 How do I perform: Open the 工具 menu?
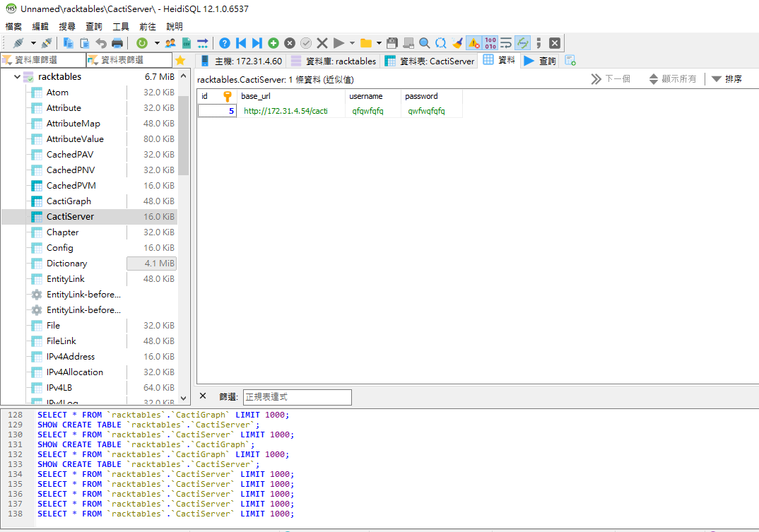(121, 26)
